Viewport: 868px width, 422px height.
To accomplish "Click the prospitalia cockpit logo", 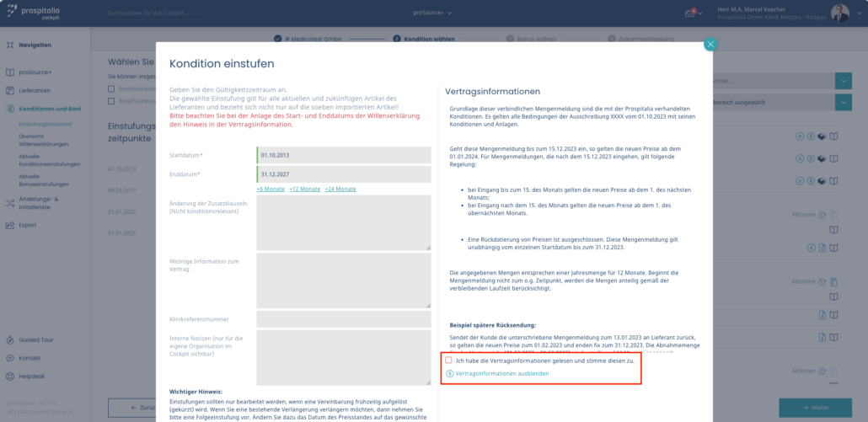I will (x=33, y=13).
